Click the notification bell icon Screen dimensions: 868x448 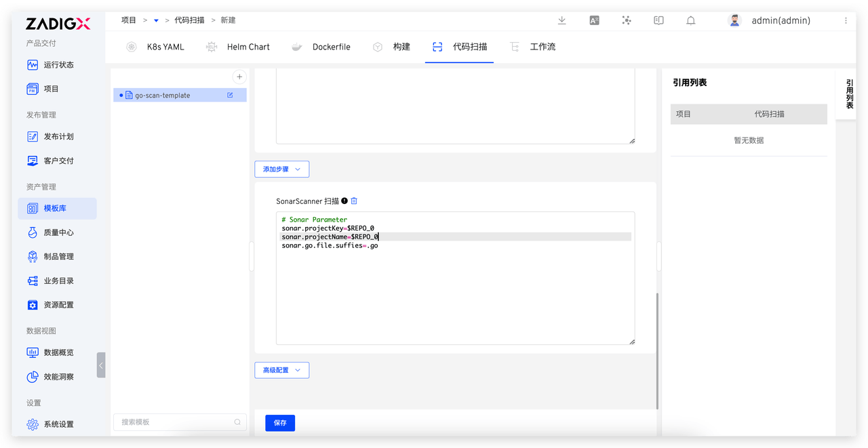coord(690,20)
